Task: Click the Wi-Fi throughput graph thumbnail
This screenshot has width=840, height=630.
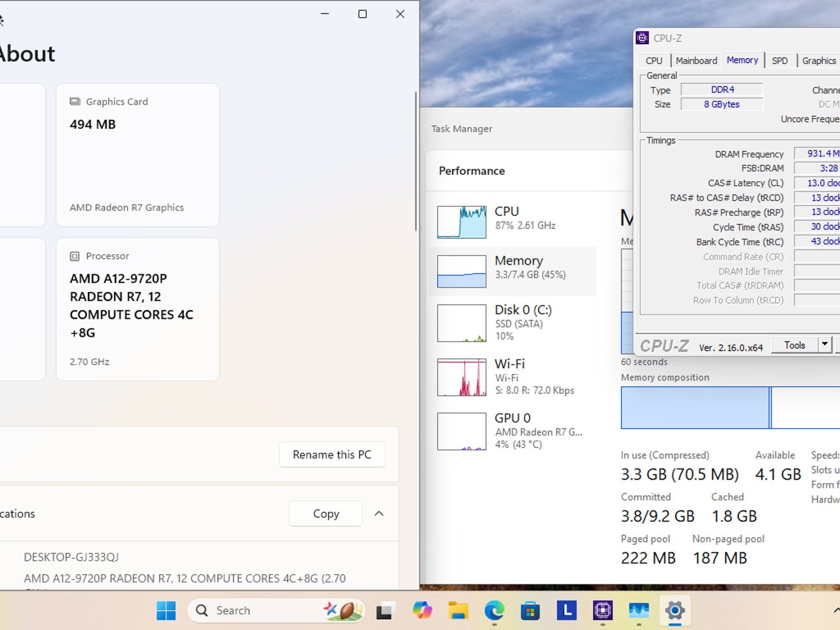Action: click(x=461, y=377)
